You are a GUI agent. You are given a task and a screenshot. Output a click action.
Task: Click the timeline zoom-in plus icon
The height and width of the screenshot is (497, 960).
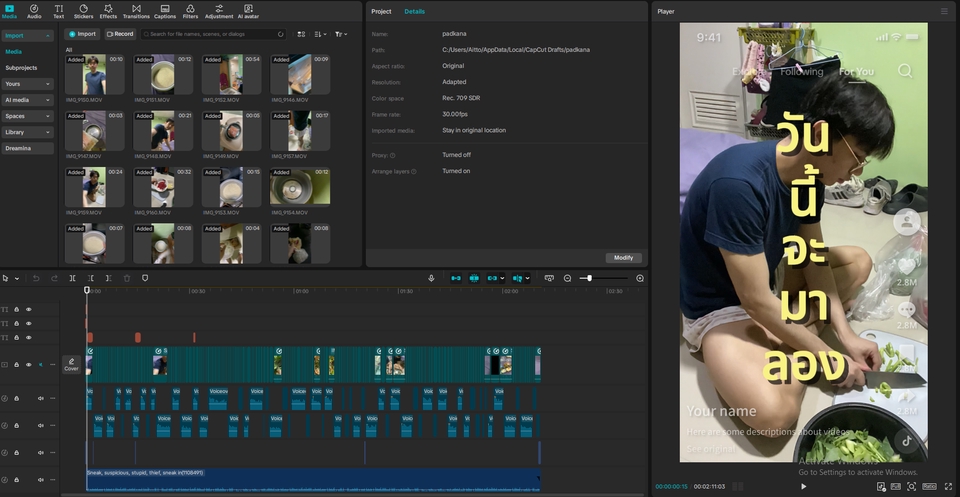pyautogui.click(x=640, y=278)
